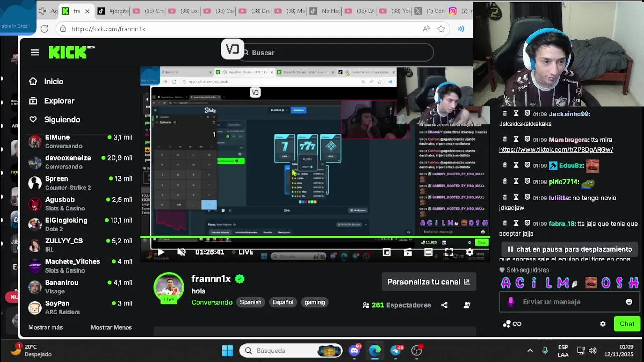This screenshot has height=362, width=644.
Task: Select the gaming tag
Action: (314, 302)
